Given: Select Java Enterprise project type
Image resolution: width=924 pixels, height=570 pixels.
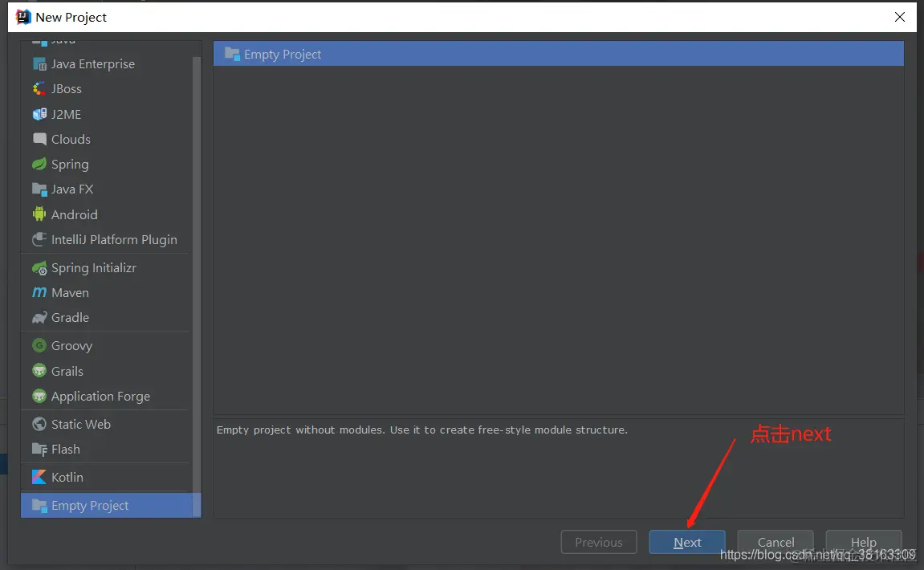Looking at the screenshot, I should (x=106, y=63).
